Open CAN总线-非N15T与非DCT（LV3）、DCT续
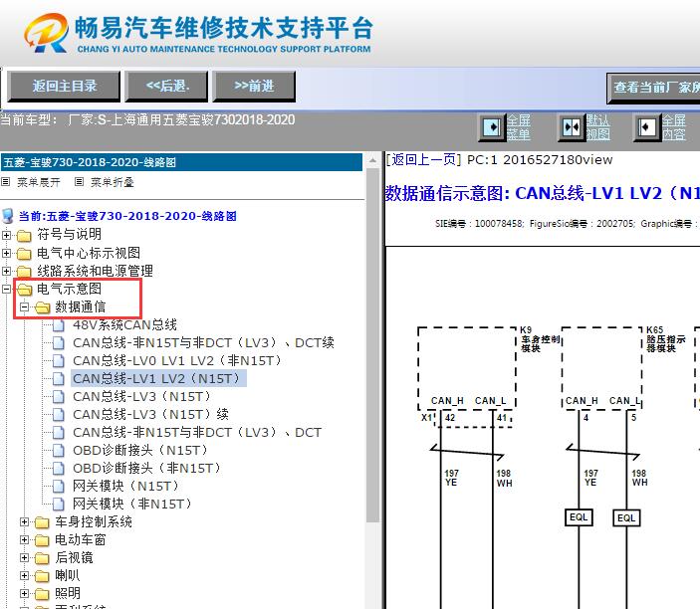 click(x=203, y=342)
